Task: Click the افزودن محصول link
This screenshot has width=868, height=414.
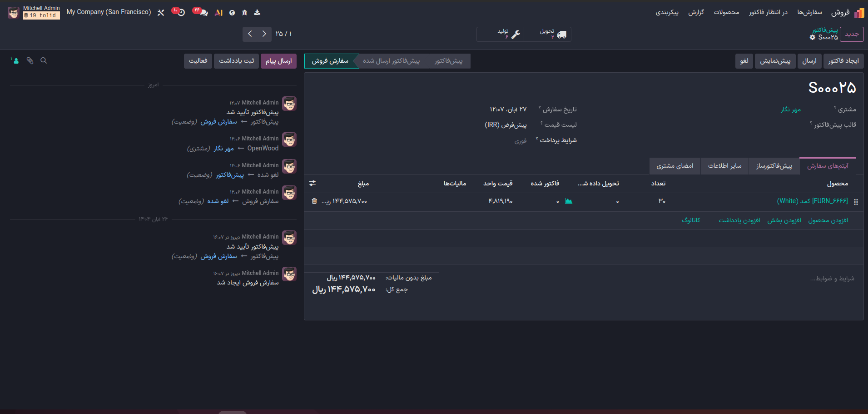Action: [x=828, y=220]
